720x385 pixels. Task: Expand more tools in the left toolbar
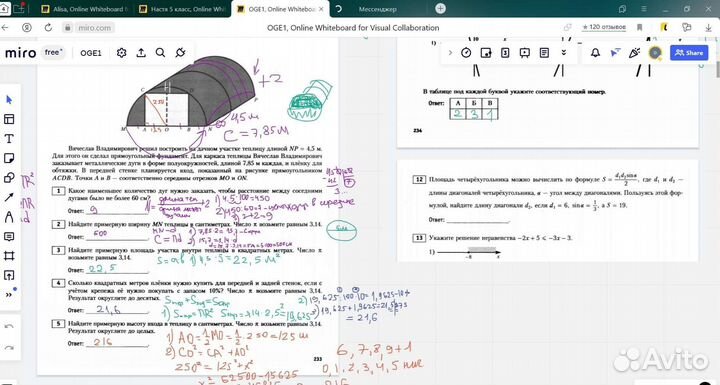click(x=9, y=295)
